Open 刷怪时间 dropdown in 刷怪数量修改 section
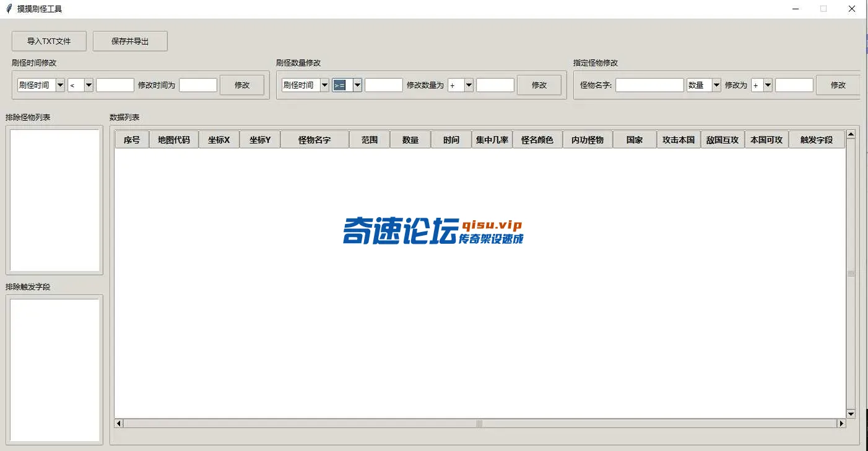The width and height of the screenshot is (868, 451). (324, 85)
